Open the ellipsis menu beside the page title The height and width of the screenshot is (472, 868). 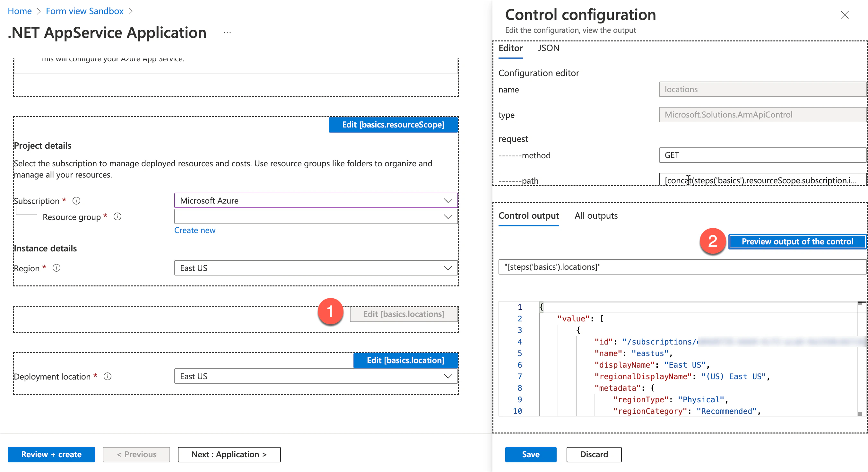tap(227, 33)
